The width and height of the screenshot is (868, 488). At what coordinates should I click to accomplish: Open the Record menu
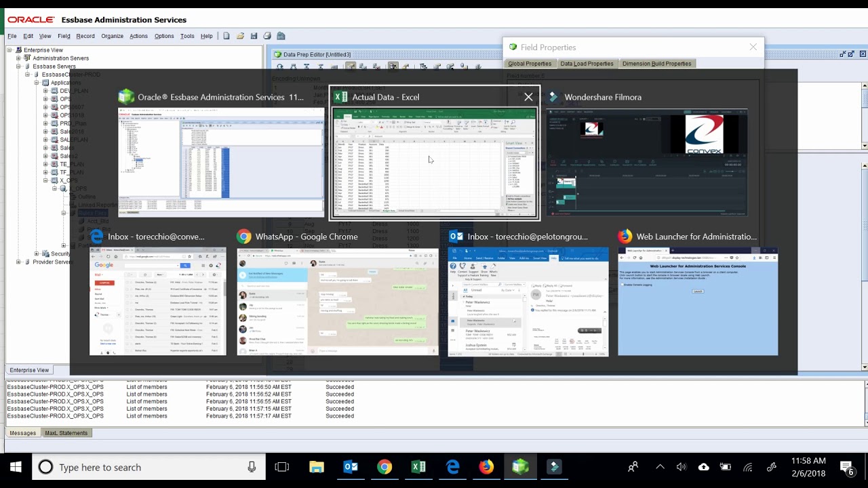click(85, 36)
